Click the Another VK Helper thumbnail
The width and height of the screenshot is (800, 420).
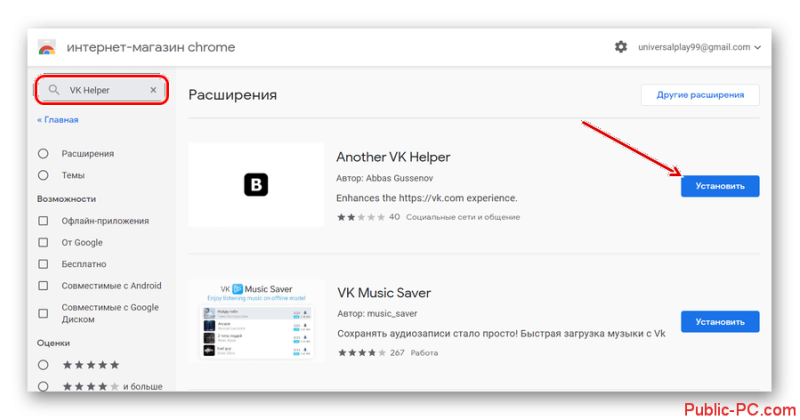point(256,185)
